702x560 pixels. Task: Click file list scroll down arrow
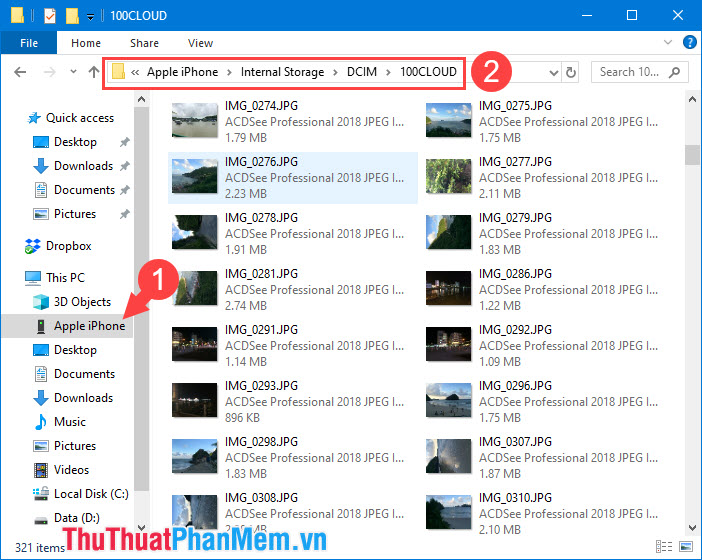[692, 528]
